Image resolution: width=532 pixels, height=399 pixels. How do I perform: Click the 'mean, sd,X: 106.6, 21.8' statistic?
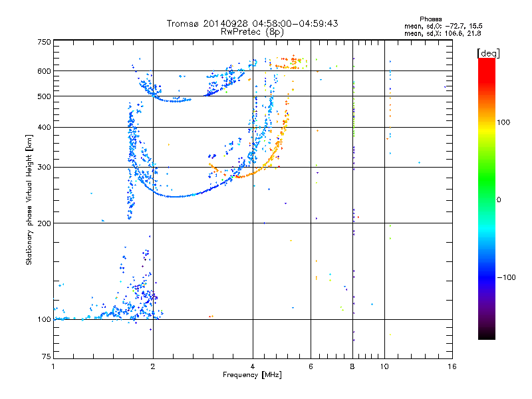tap(442, 33)
